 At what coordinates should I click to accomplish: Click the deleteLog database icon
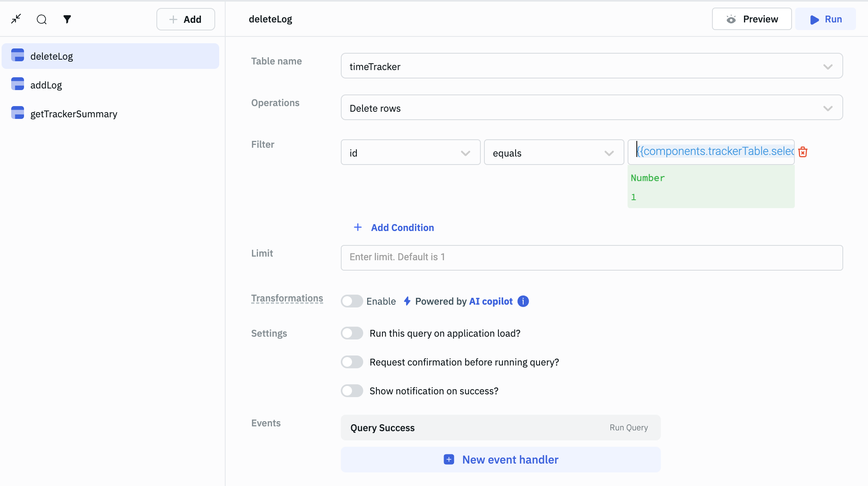click(18, 55)
